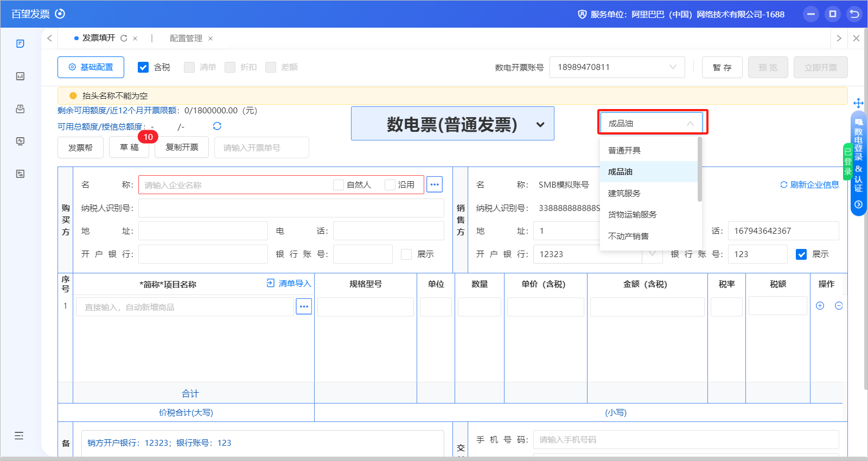Enable buyer bank 展示 checkbox
Screen dimensions: 868x461
[406, 254]
